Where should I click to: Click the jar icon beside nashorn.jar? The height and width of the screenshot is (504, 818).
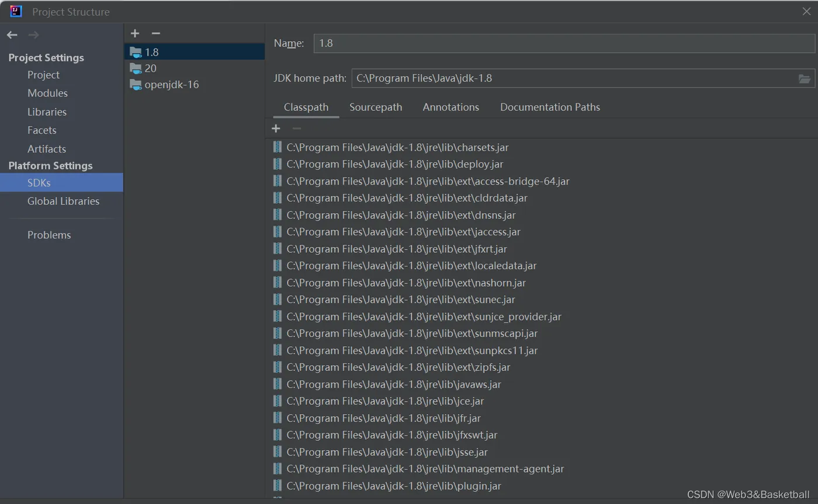pyautogui.click(x=278, y=283)
